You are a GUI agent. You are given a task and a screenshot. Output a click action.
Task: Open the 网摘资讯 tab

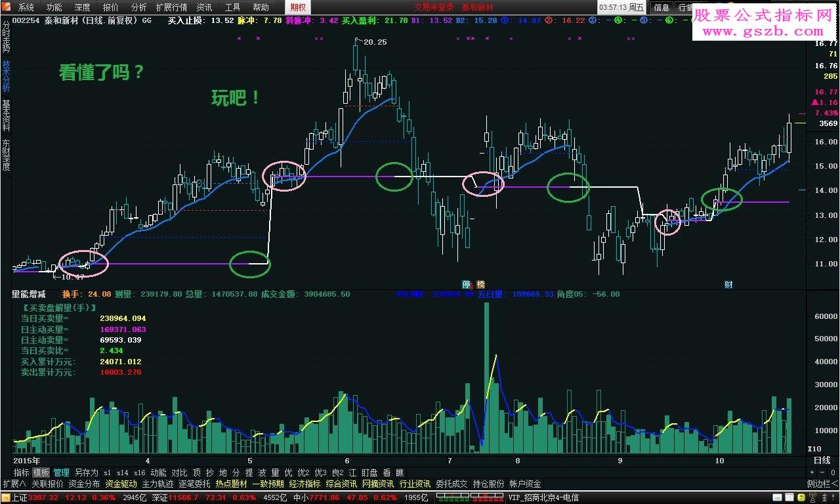tap(379, 484)
